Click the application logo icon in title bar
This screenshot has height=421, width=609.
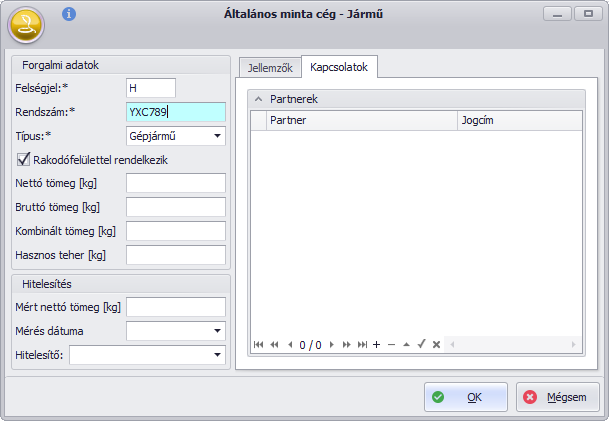[x=26, y=23]
